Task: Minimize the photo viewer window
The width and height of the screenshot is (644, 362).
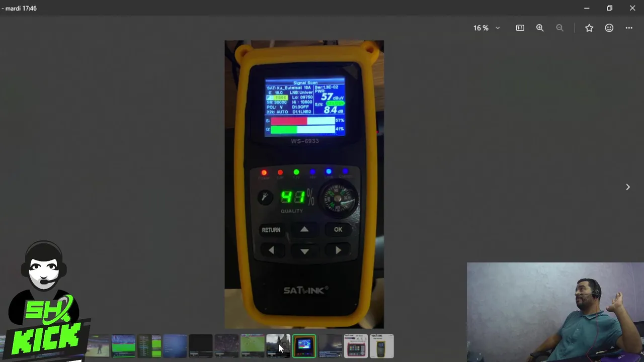Action: tap(587, 8)
